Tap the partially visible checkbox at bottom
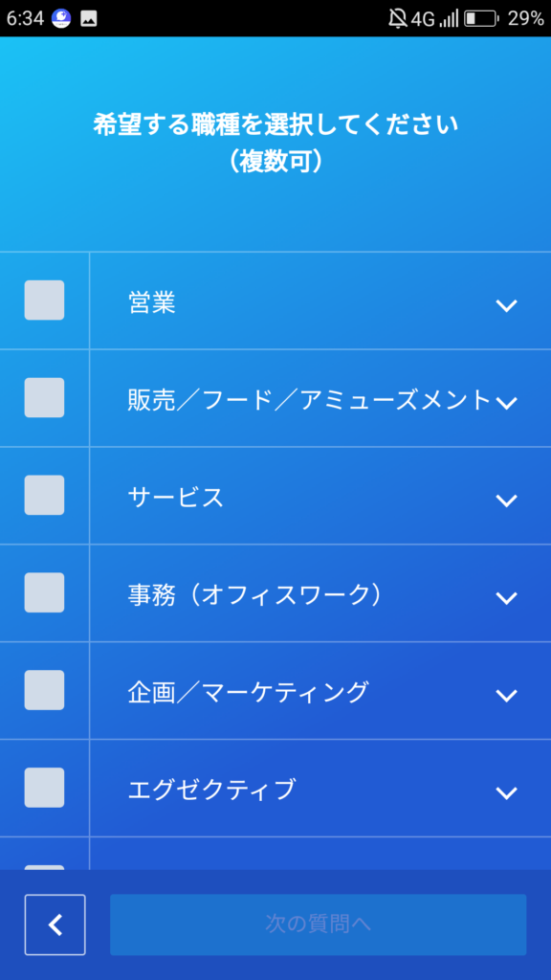 coord(44,867)
